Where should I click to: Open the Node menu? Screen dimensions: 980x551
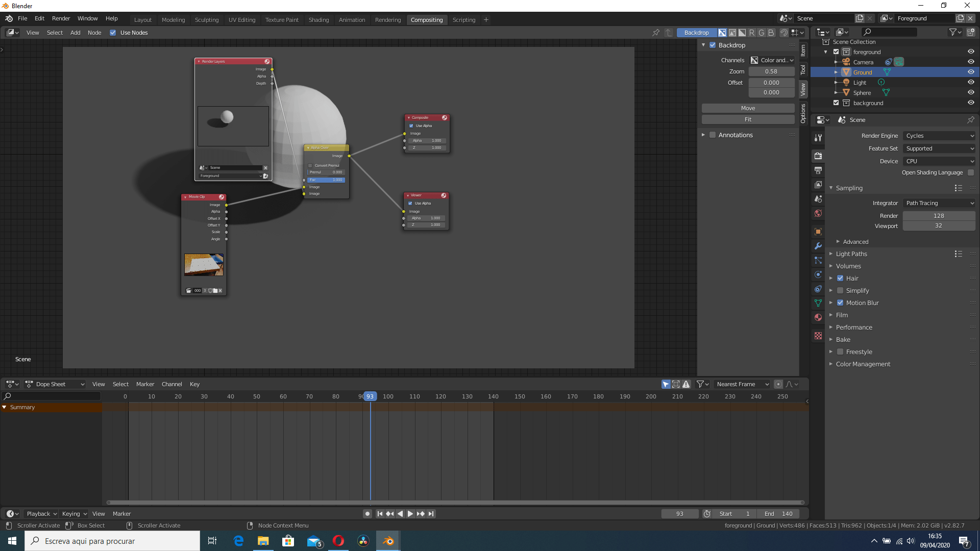click(94, 33)
